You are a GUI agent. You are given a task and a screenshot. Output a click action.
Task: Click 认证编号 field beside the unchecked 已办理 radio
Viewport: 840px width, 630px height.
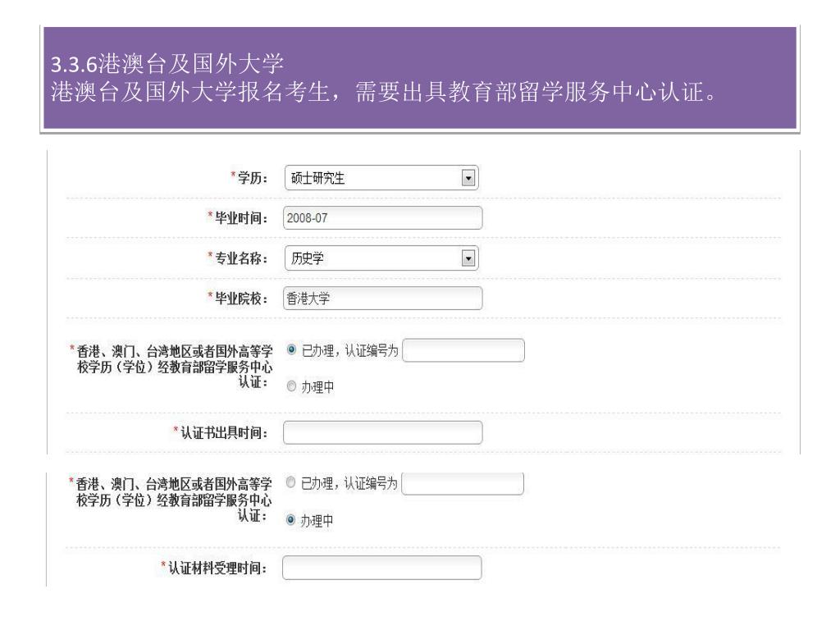coord(463,483)
